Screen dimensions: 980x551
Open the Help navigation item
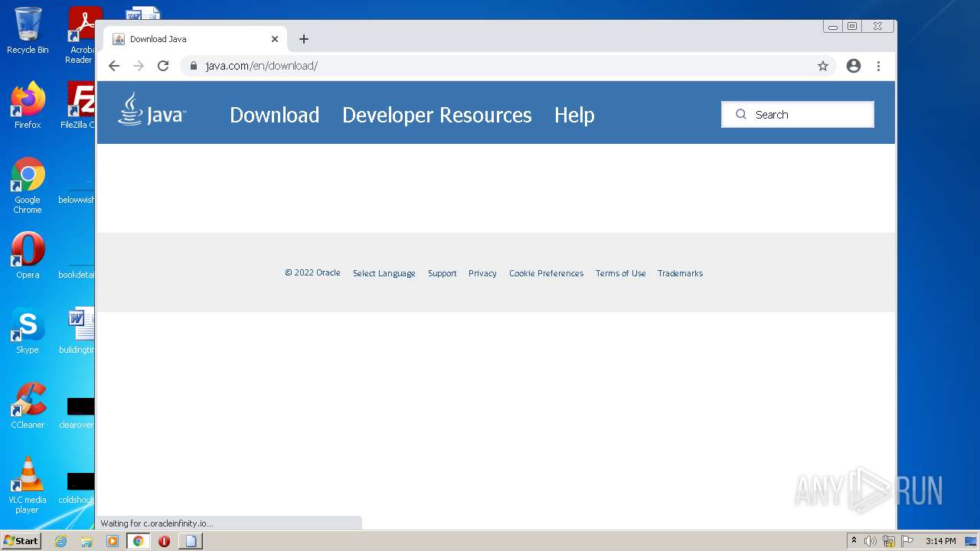coord(574,115)
